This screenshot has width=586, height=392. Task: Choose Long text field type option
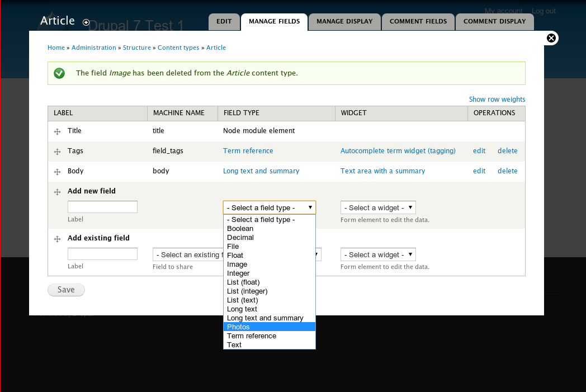click(270, 309)
